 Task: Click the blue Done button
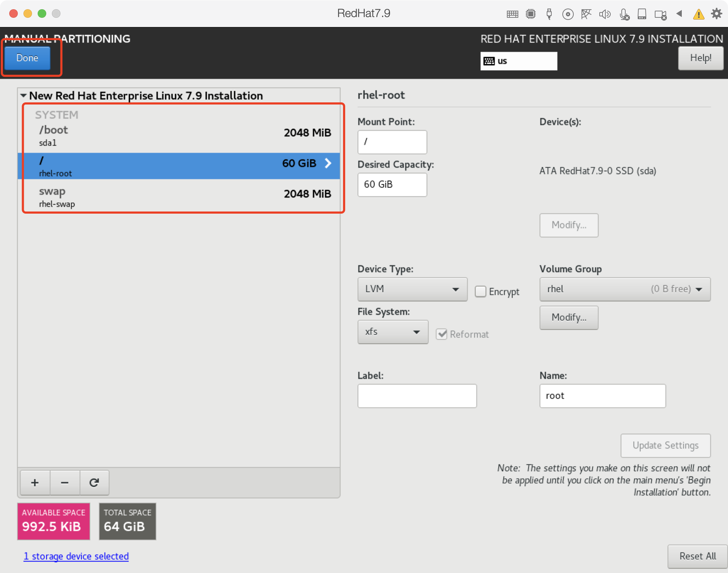(27, 58)
